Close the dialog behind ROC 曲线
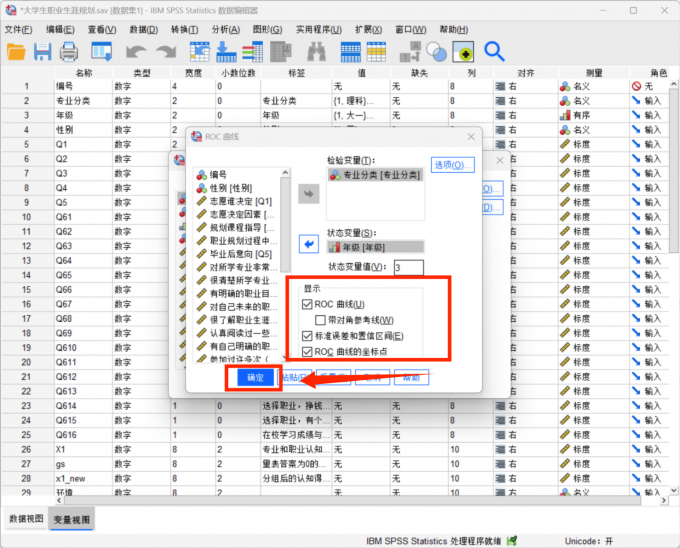Image resolution: width=680 pixels, height=548 pixels. click(x=500, y=160)
